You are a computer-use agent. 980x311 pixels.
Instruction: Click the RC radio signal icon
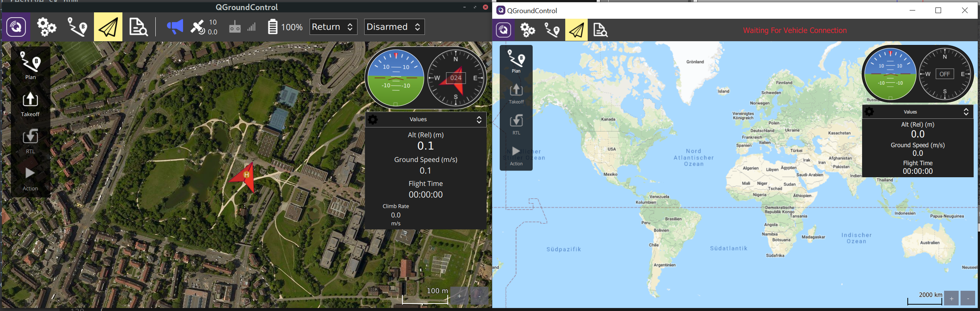pyautogui.click(x=235, y=27)
